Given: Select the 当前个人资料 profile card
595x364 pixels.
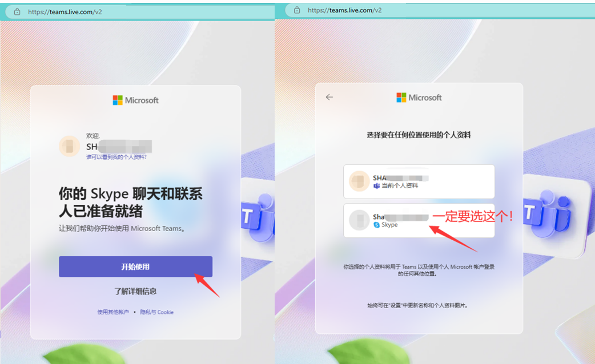Looking at the screenshot, I should (419, 181).
